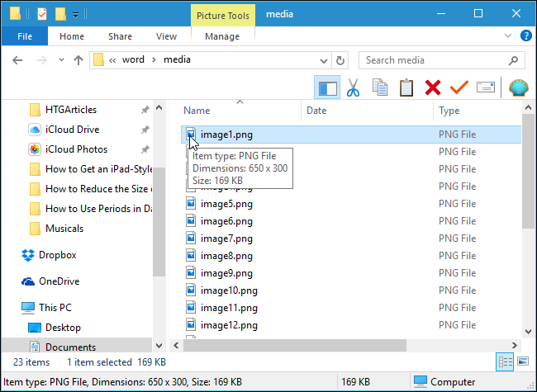Click the double chevron in address path
This screenshot has height=392, width=537.
(x=112, y=60)
